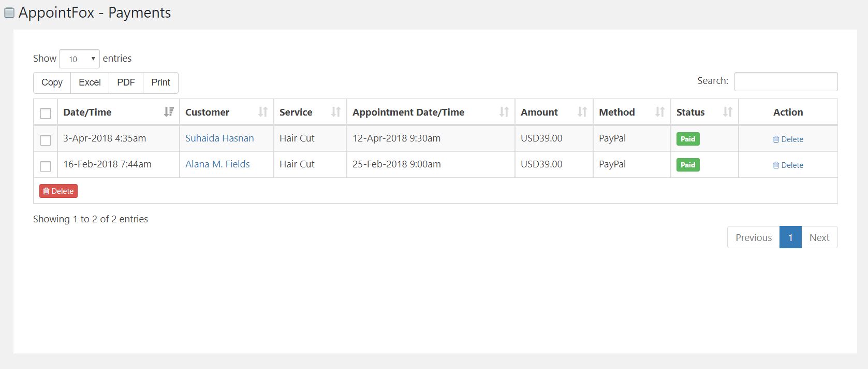Viewport: 868px width, 369px height.
Task: Click USD39.00 amount in Suhaida Hasnan row
Action: [541, 138]
